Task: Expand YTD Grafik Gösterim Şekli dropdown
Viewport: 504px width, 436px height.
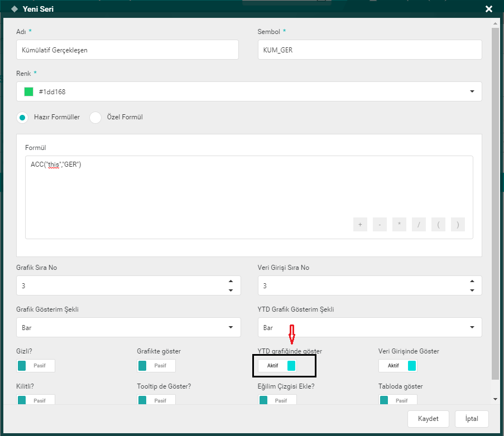Action: click(x=472, y=327)
